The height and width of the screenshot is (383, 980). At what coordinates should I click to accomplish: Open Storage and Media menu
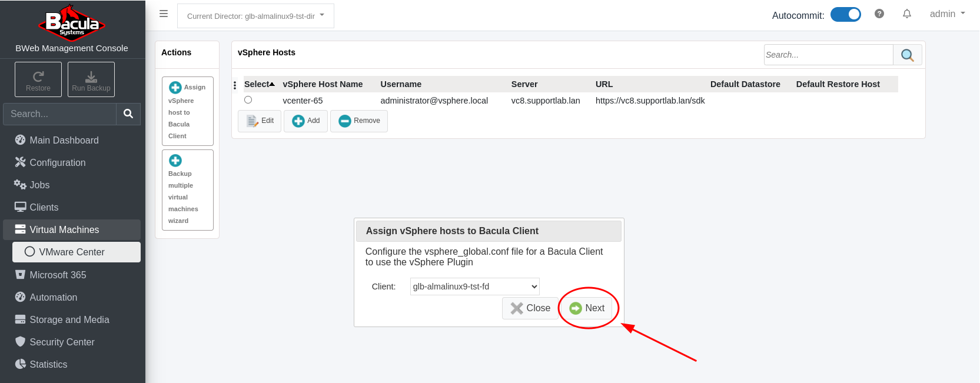click(72, 319)
